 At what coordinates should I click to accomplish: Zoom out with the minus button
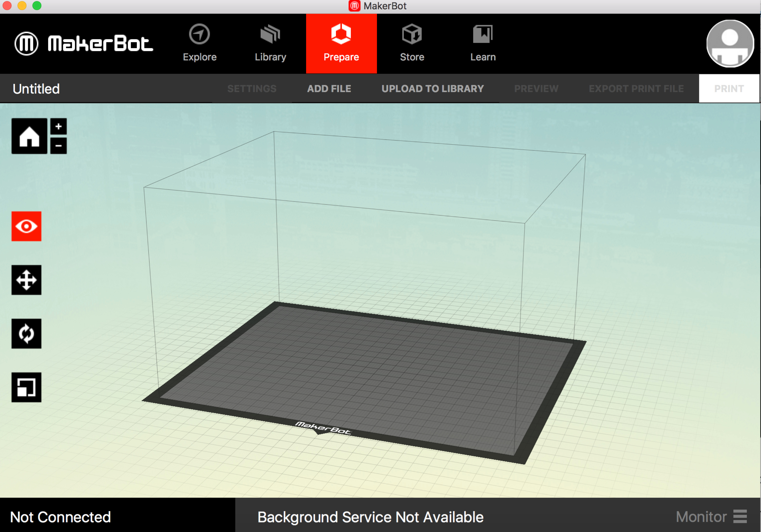(x=58, y=146)
